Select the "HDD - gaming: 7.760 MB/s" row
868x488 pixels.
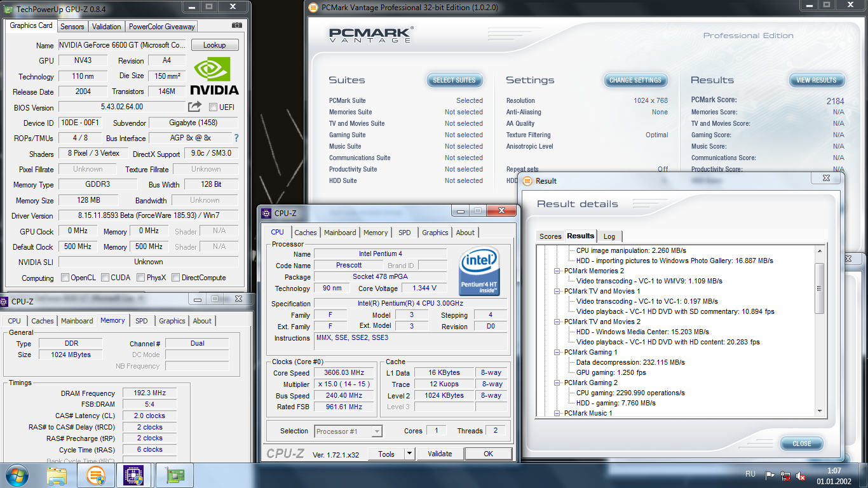point(616,403)
